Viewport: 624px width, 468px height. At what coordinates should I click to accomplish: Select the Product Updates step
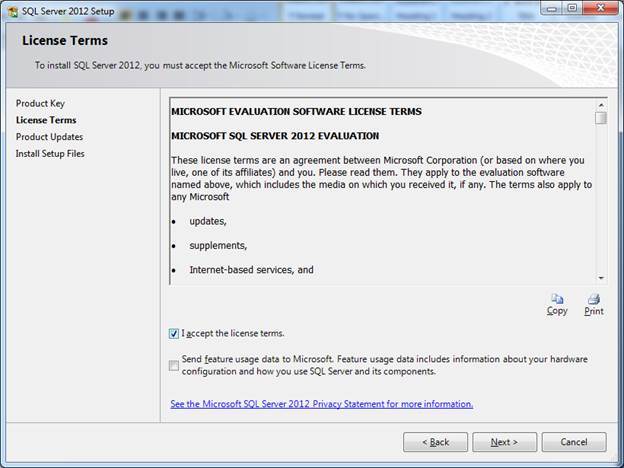pyautogui.click(x=49, y=137)
